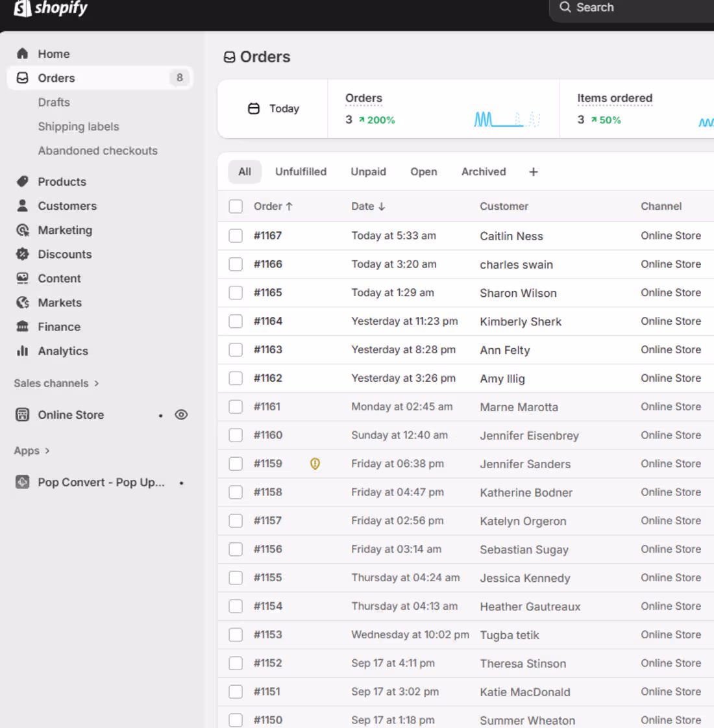Click the Analytics bar chart icon
The width and height of the screenshot is (714, 728).
click(x=22, y=351)
